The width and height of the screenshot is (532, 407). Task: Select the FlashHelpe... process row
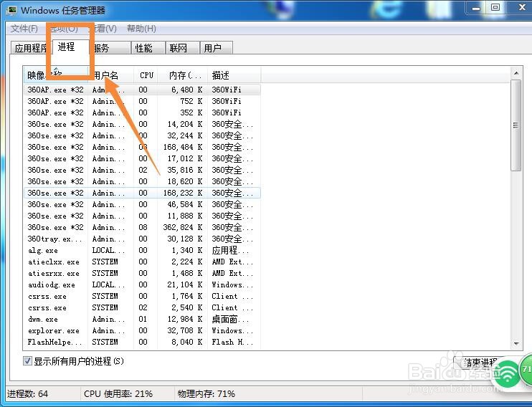coord(143,343)
